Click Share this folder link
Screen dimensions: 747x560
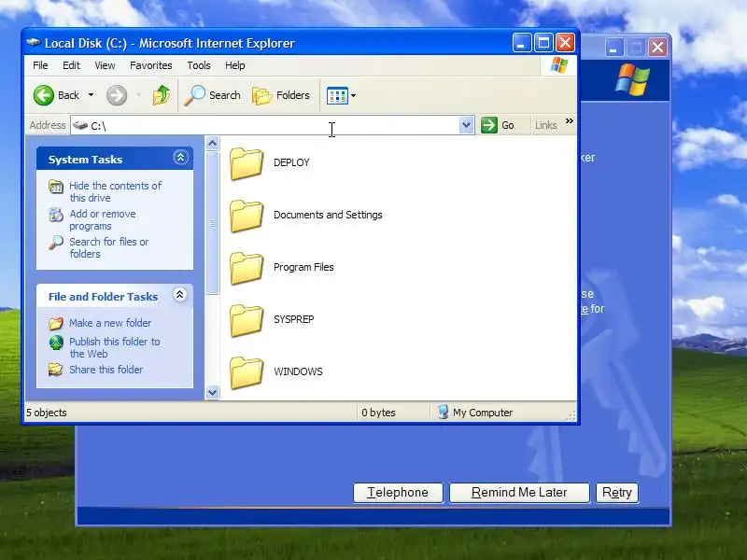[x=106, y=370]
